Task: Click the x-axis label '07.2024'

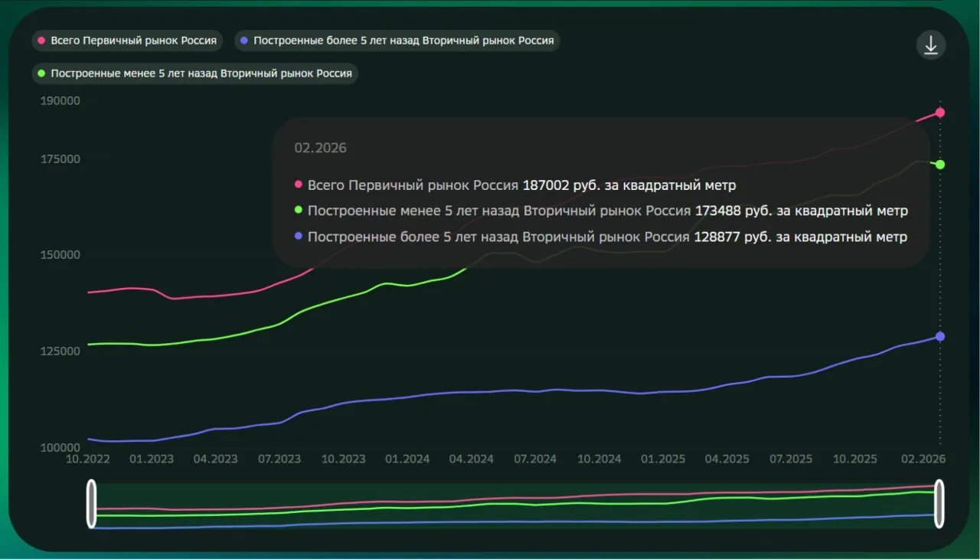Action: (535, 459)
